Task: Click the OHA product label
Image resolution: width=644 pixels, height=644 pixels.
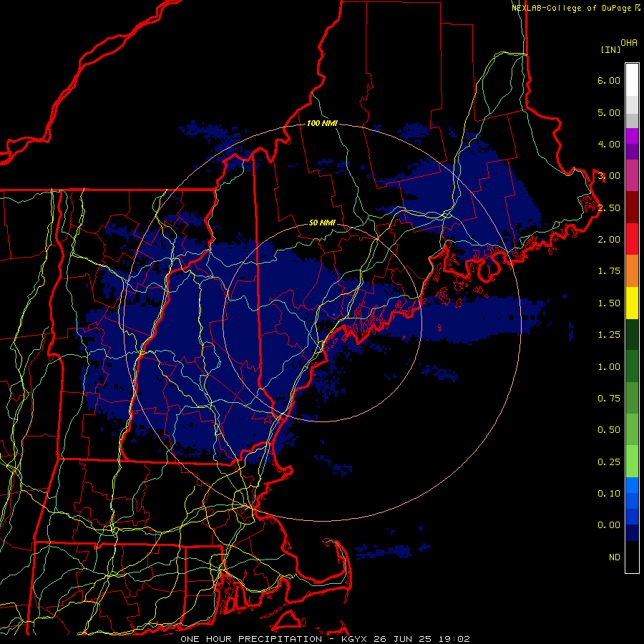Action: (x=629, y=43)
